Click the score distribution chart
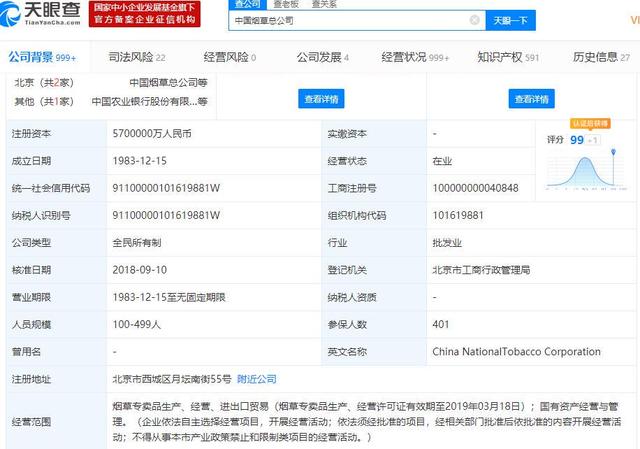Viewport: 640px width, 449px height. (586, 171)
